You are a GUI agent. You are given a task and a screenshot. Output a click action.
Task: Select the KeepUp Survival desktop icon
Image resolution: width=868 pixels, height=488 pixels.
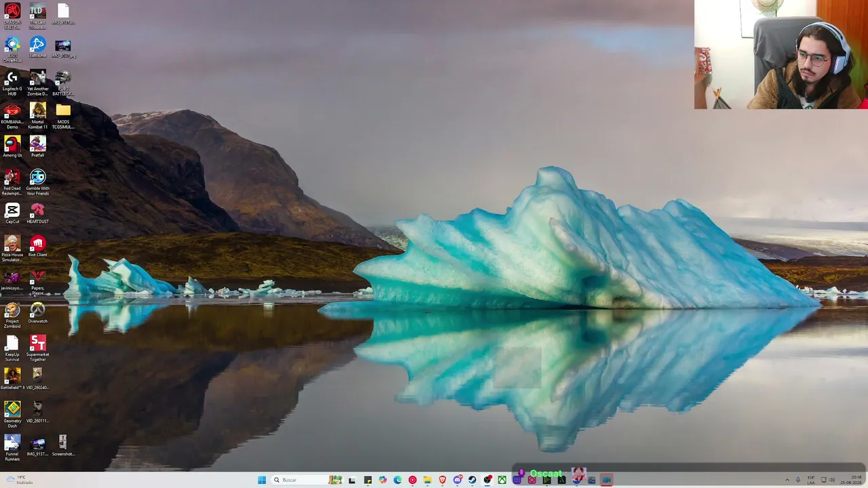point(12,348)
